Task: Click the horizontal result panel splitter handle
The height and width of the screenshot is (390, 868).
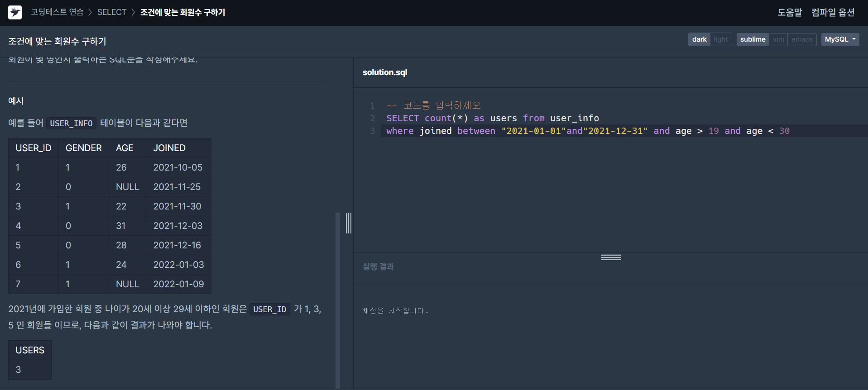Action: [x=611, y=257]
